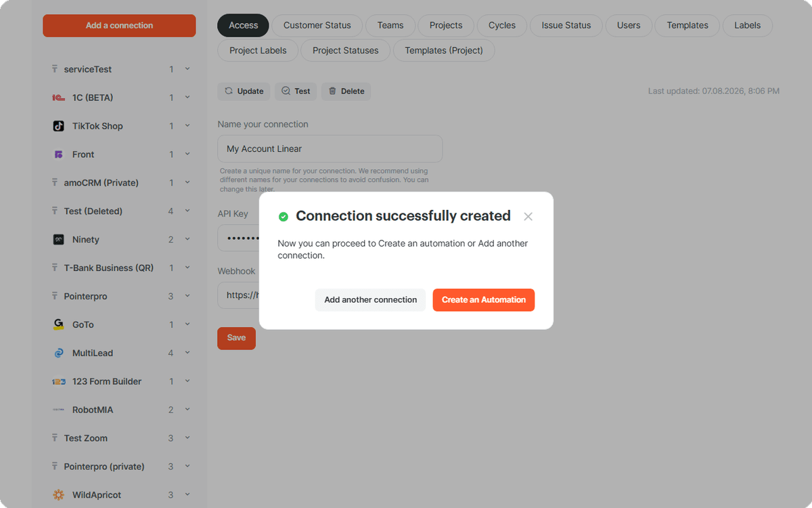The height and width of the screenshot is (508, 812).
Task: Click the Add a connection button
Action: [119, 26]
